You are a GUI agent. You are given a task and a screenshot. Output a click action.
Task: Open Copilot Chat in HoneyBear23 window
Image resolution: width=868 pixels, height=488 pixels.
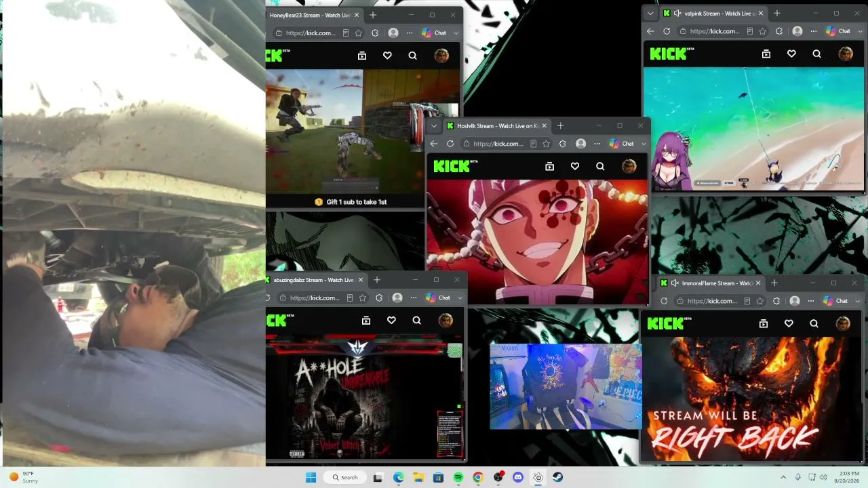coord(434,33)
